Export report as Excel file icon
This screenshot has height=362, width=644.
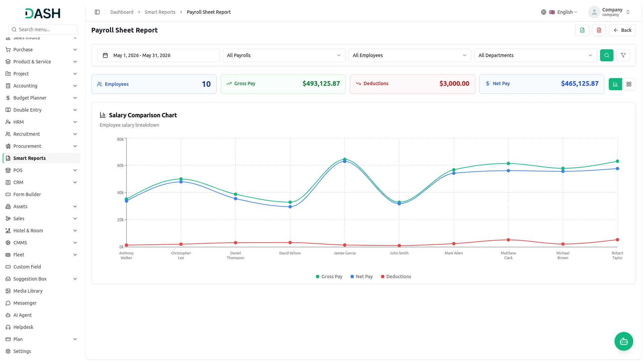[582, 30]
